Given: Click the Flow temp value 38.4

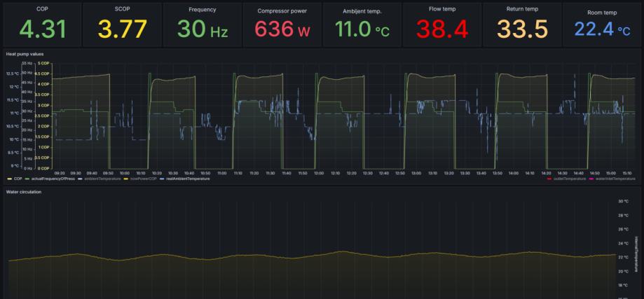Looking at the screenshot, I should [x=442, y=29].
